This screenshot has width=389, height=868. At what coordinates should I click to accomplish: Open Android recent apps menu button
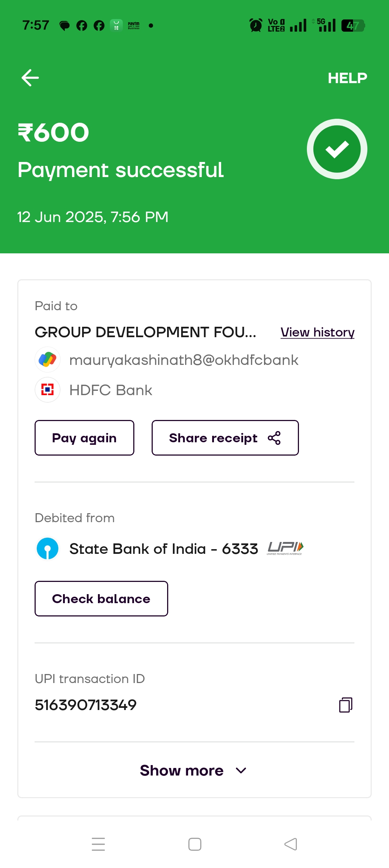tap(98, 844)
